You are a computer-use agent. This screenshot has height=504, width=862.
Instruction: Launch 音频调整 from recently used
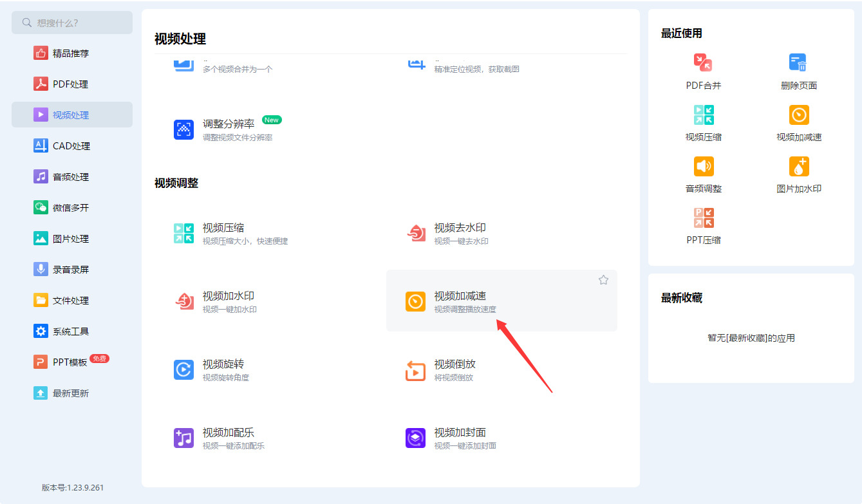click(x=704, y=174)
